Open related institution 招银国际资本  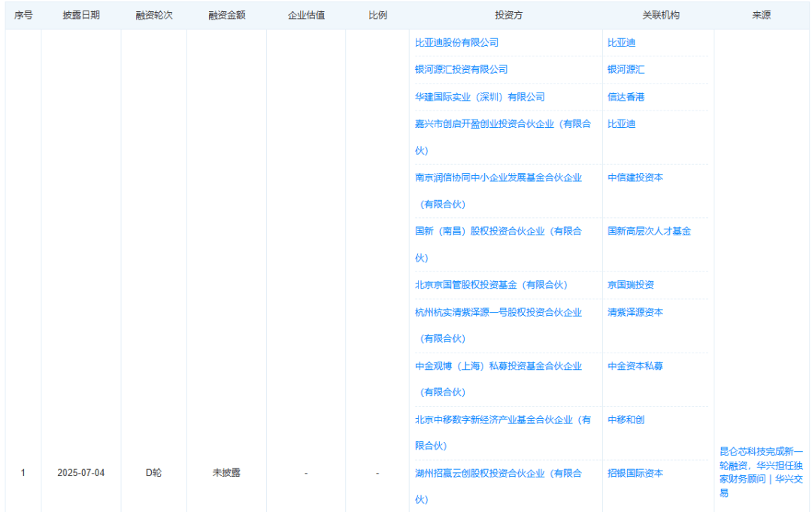point(635,474)
